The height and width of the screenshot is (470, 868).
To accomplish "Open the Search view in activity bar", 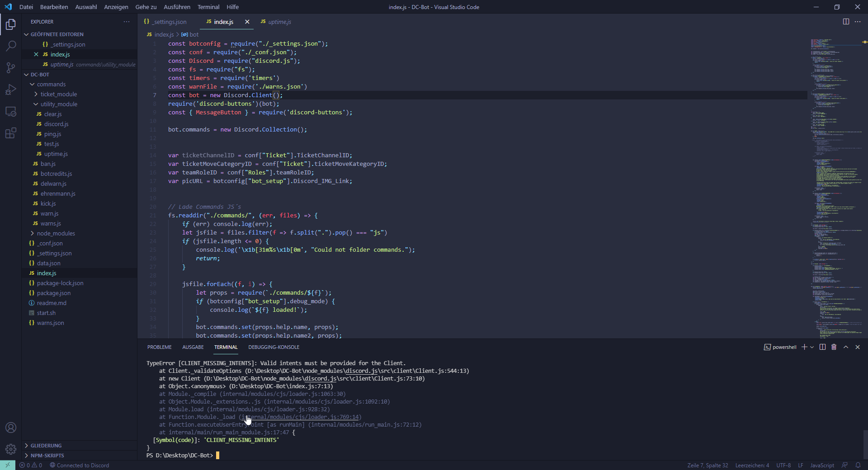I will coord(11,46).
